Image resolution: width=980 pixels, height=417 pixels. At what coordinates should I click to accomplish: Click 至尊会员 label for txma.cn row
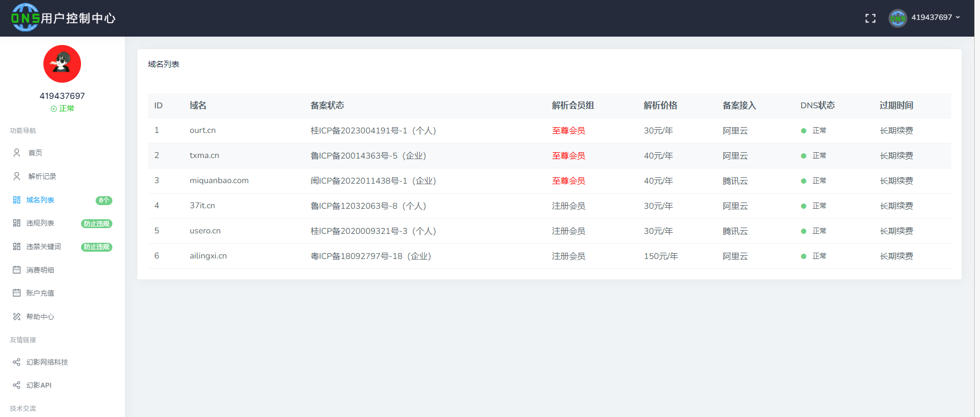tap(569, 156)
